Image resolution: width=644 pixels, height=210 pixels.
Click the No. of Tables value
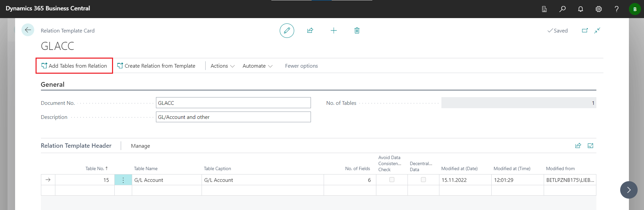(519, 103)
